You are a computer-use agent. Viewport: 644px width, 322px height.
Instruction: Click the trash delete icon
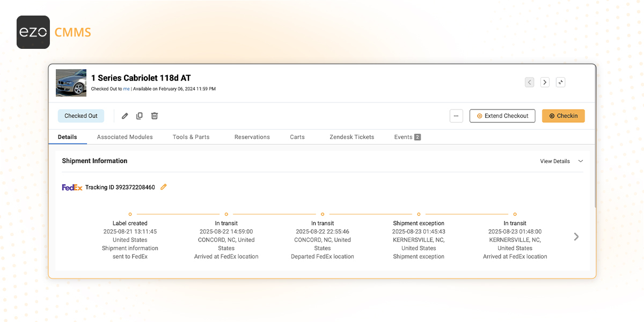(155, 116)
